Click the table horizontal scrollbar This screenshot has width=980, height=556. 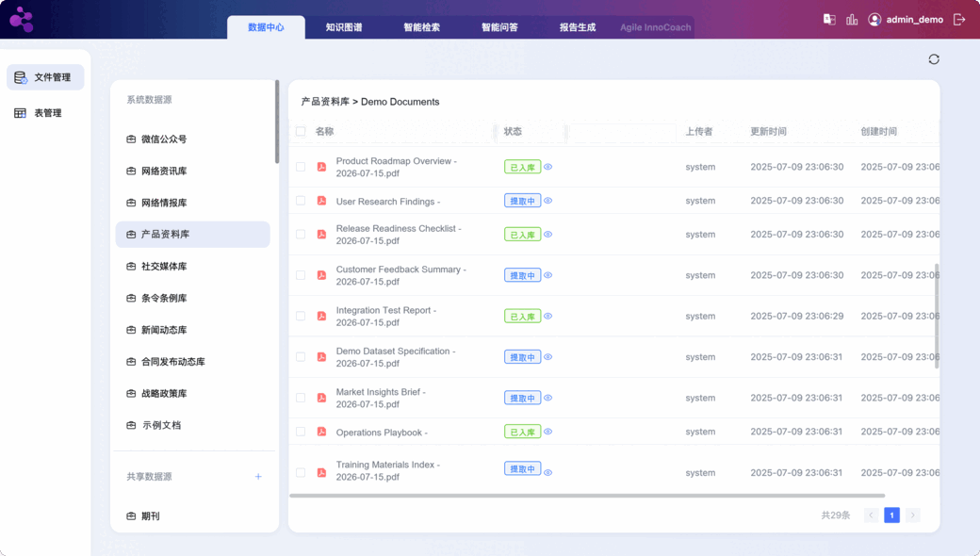(x=587, y=496)
